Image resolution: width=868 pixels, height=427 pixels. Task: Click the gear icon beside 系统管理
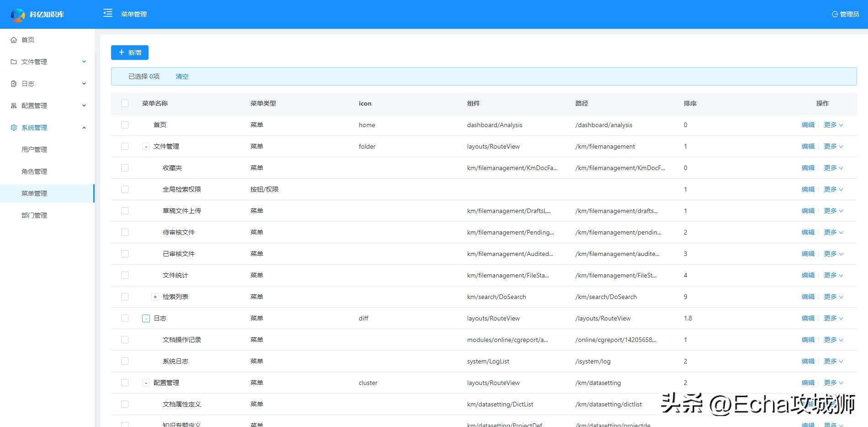tap(14, 128)
